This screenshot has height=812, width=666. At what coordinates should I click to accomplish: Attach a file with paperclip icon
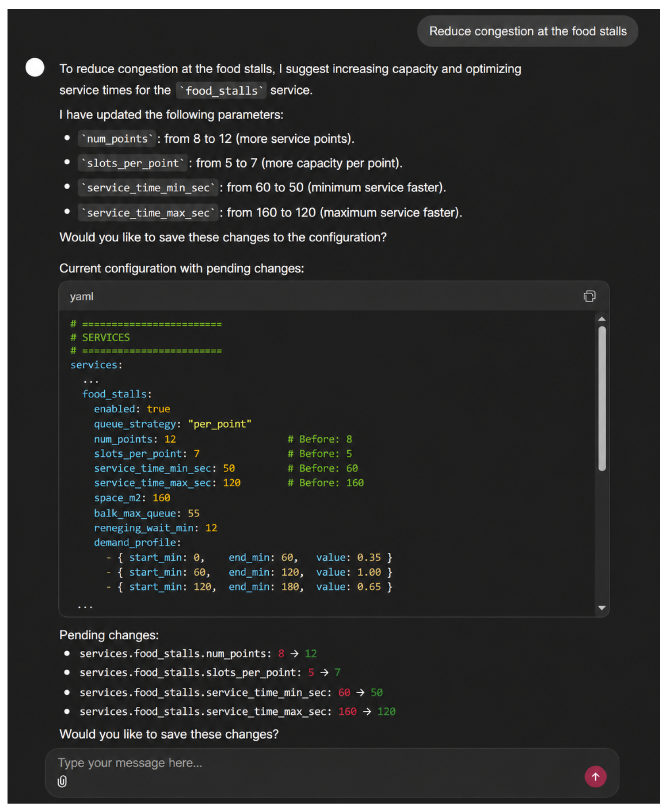(62, 782)
